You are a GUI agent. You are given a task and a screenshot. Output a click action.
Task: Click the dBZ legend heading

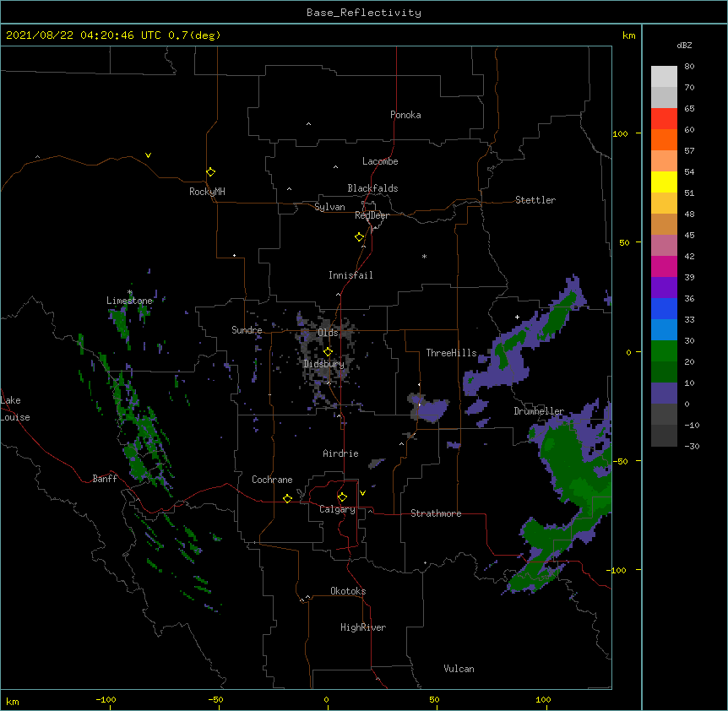coord(684,46)
